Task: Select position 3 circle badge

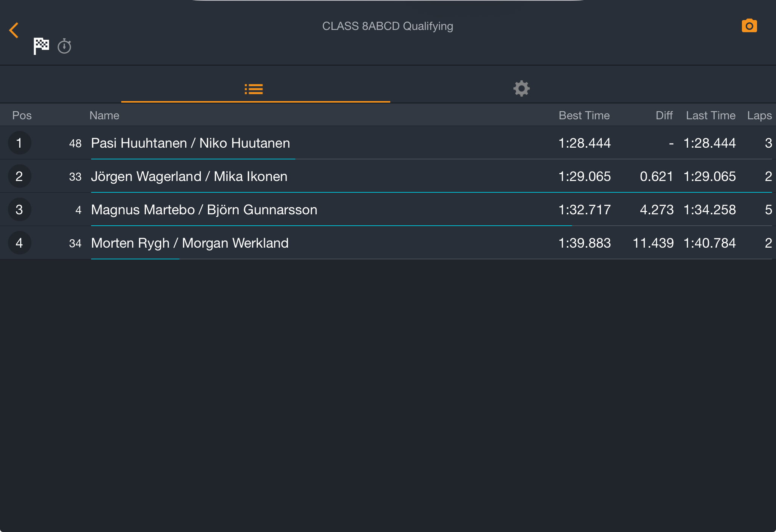Action: [x=19, y=209]
